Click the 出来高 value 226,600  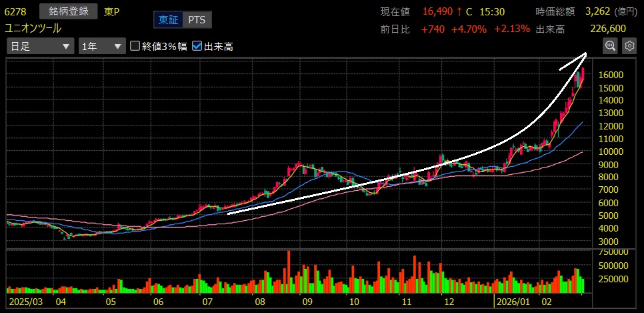coord(607,28)
